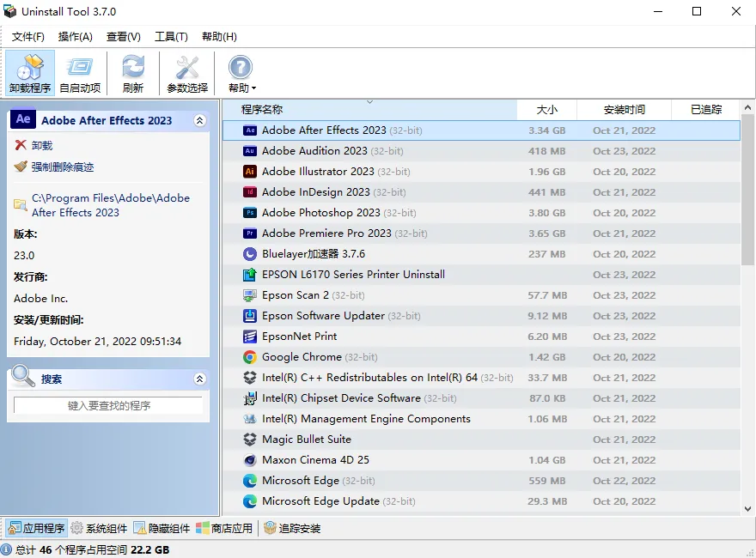
Task: Switch to the 商店应用 tab
Action: tap(224, 529)
